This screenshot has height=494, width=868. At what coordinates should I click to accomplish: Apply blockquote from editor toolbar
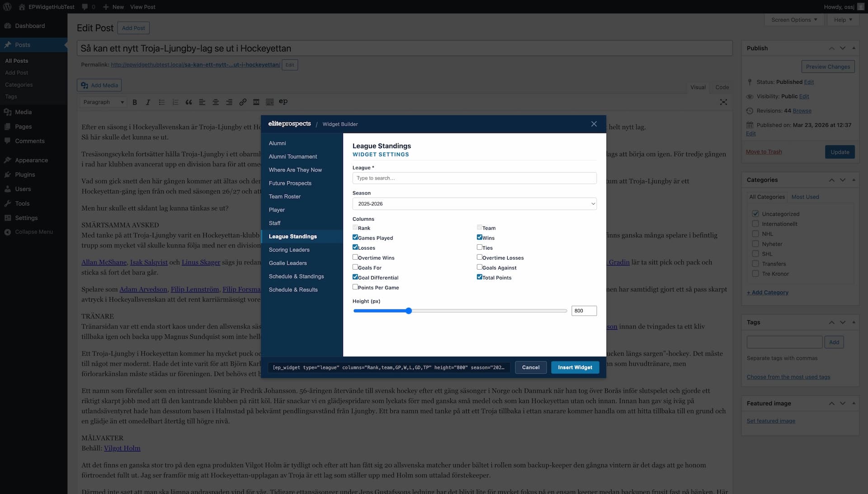coord(189,102)
